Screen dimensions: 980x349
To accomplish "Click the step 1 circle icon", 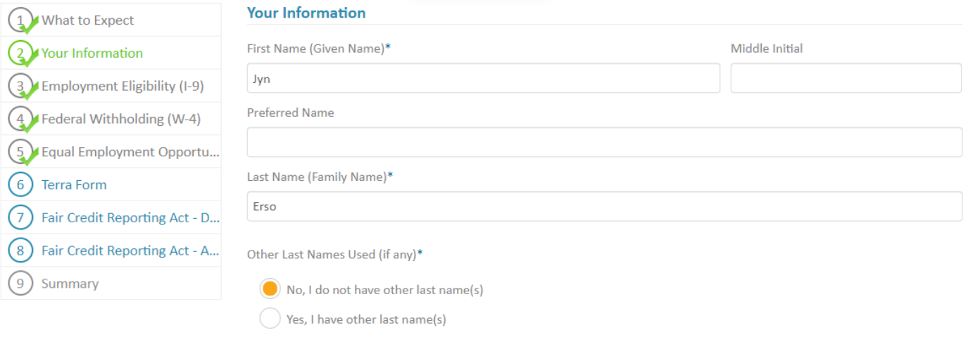I will (20, 20).
